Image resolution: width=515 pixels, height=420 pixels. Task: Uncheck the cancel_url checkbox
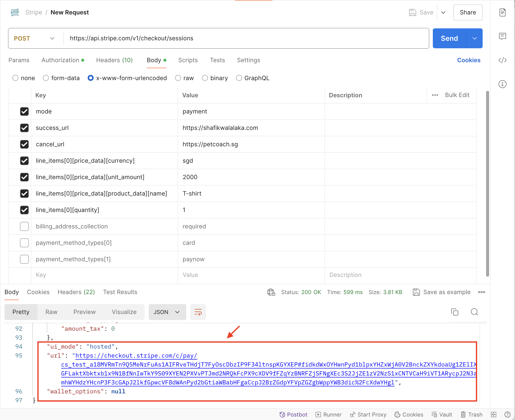(x=24, y=144)
